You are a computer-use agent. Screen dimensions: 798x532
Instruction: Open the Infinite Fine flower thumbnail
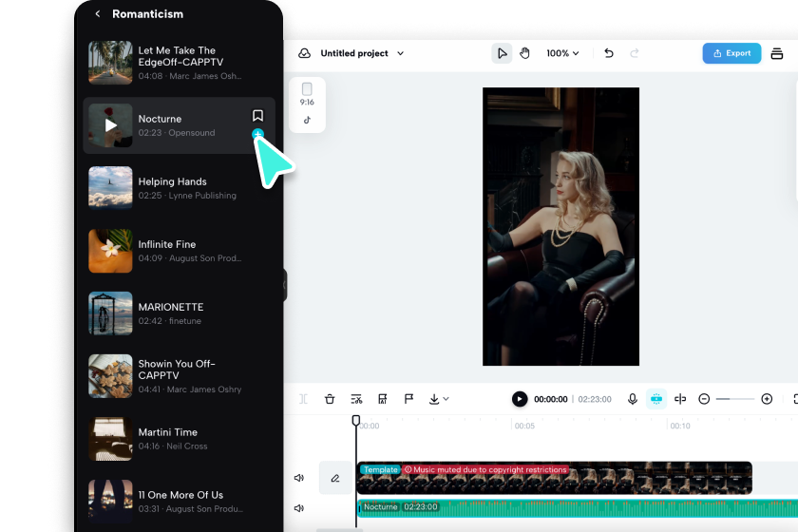click(x=110, y=251)
